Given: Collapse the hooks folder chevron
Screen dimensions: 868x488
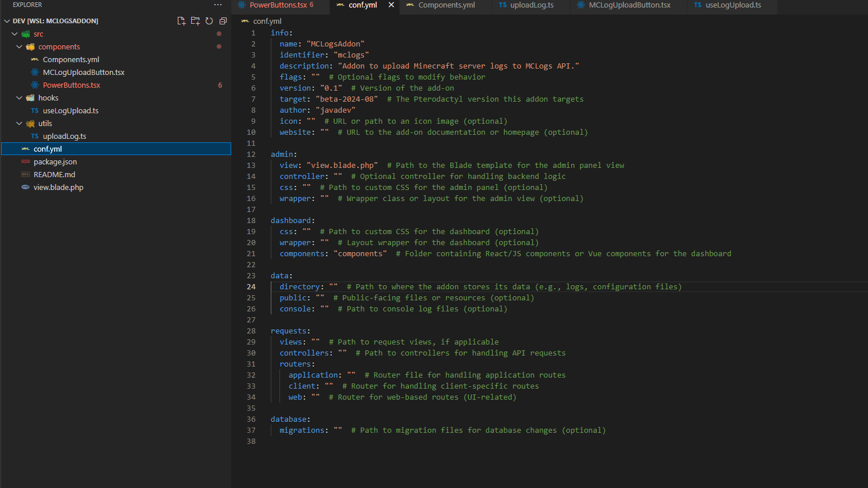Looking at the screenshot, I should pos(19,98).
